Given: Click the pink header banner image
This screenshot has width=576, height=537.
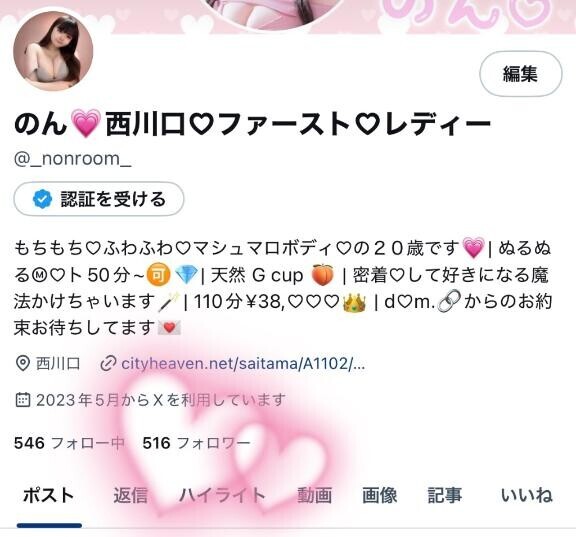Looking at the screenshot, I should [x=331, y=17].
